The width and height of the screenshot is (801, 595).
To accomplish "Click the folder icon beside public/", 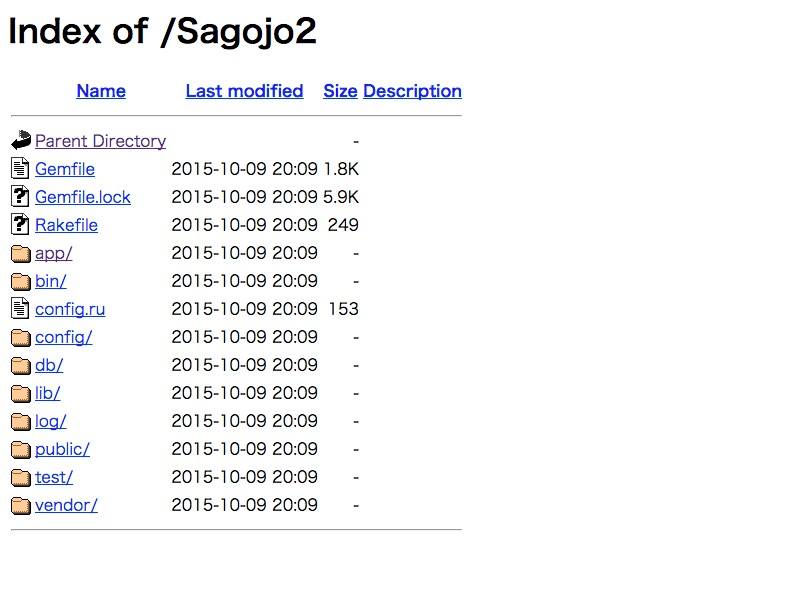I will coord(21,449).
